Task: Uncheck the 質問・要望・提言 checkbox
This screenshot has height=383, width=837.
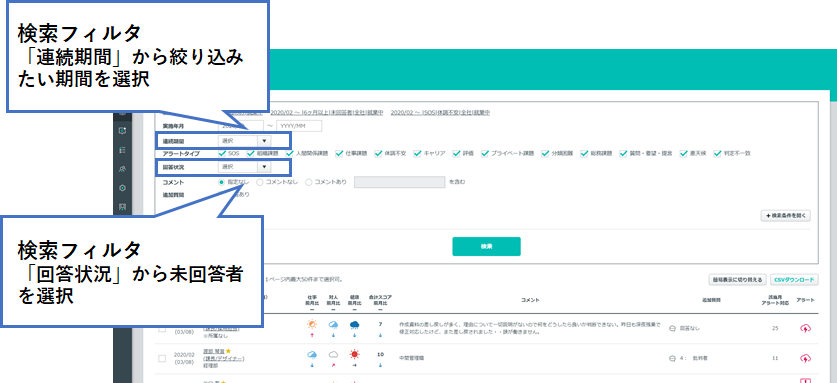Action: [x=623, y=153]
